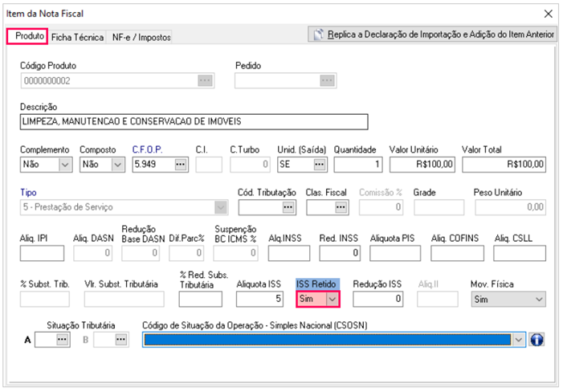This screenshot has width=563, height=392.
Task: Expand the Complemento dropdown
Action: 64,164
